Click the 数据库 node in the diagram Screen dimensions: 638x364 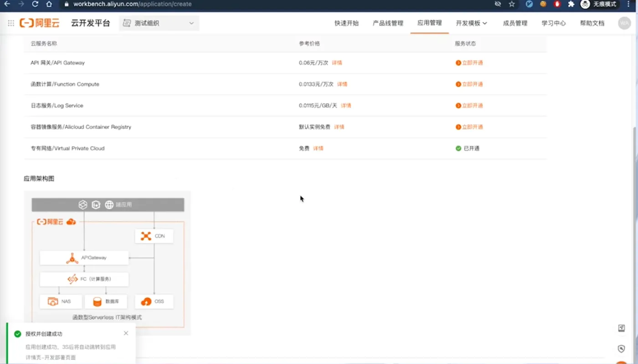pos(106,302)
